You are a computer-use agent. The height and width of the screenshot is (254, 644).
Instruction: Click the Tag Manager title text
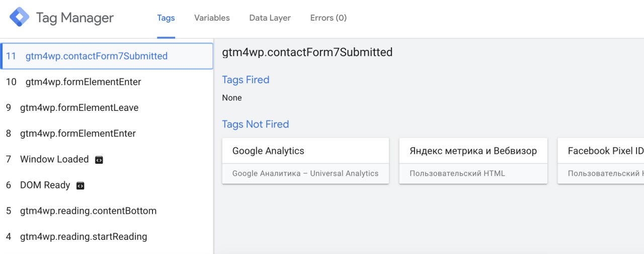pyautogui.click(x=75, y=18)
